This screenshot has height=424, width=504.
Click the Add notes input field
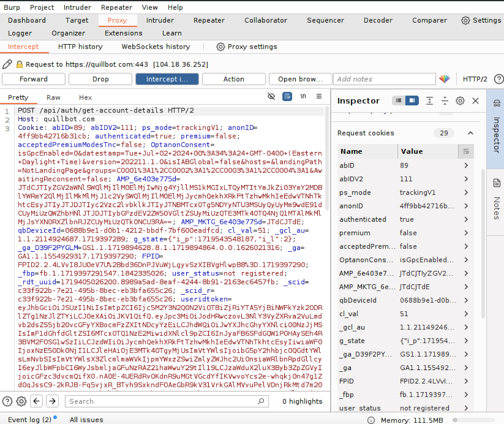point(384,79)
